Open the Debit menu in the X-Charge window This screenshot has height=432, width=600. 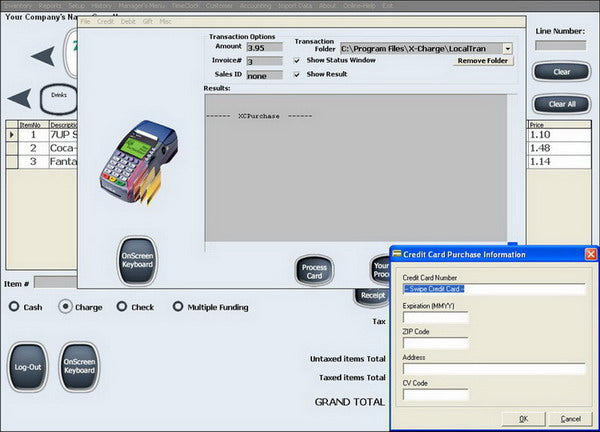pyautogui.click(x=128, y=21)
